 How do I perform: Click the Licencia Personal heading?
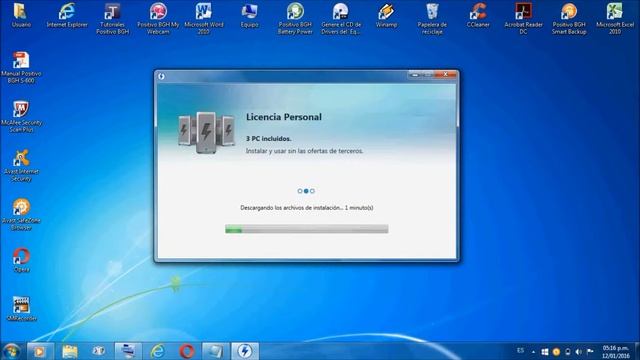coord(284,117)
